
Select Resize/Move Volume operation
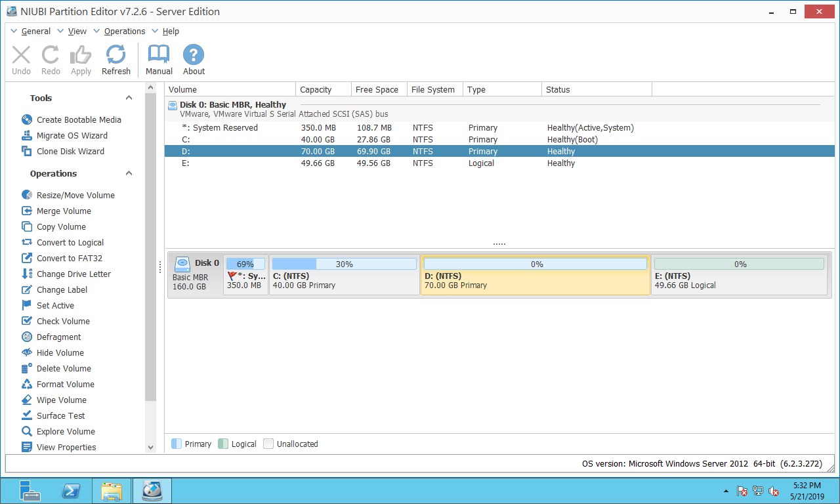(x=75, y=195)
